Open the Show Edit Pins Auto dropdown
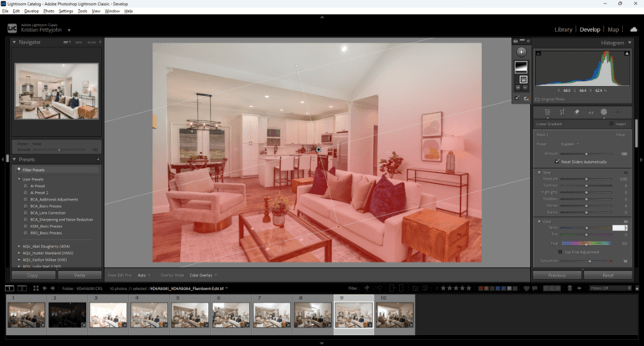 [144, 275]
